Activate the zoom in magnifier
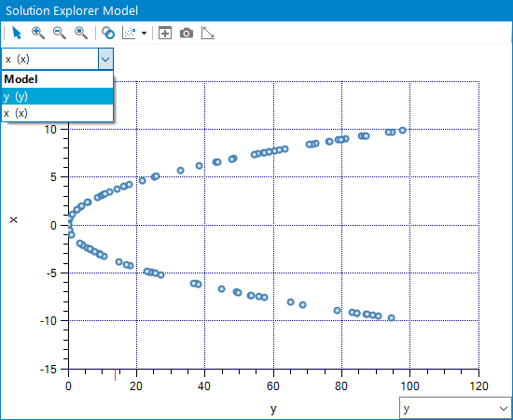The image size is (513, 420). [38, 33]
